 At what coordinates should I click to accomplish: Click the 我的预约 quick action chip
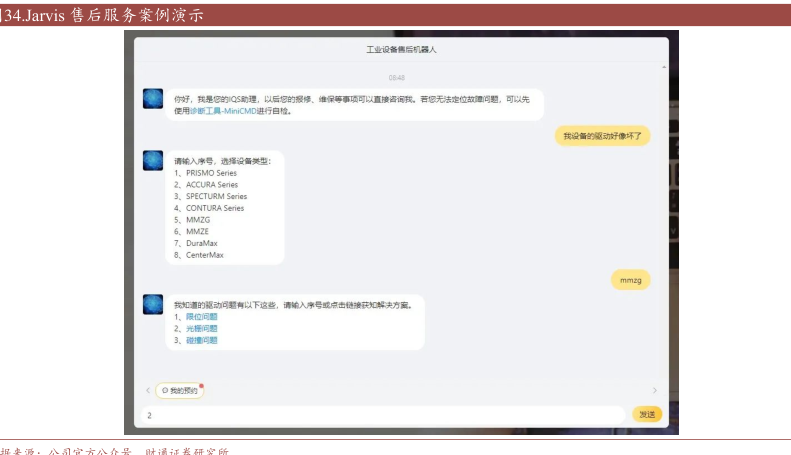point(179,390)
